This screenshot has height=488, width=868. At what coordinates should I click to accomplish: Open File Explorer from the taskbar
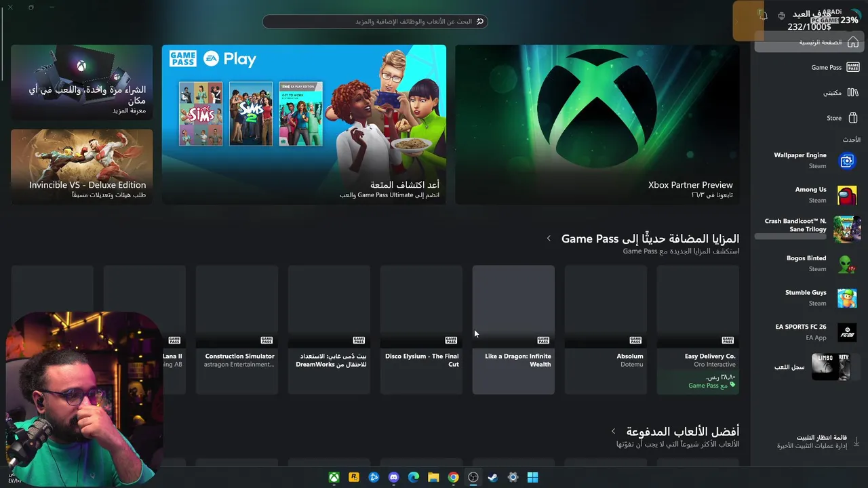[x=433, y=477]
